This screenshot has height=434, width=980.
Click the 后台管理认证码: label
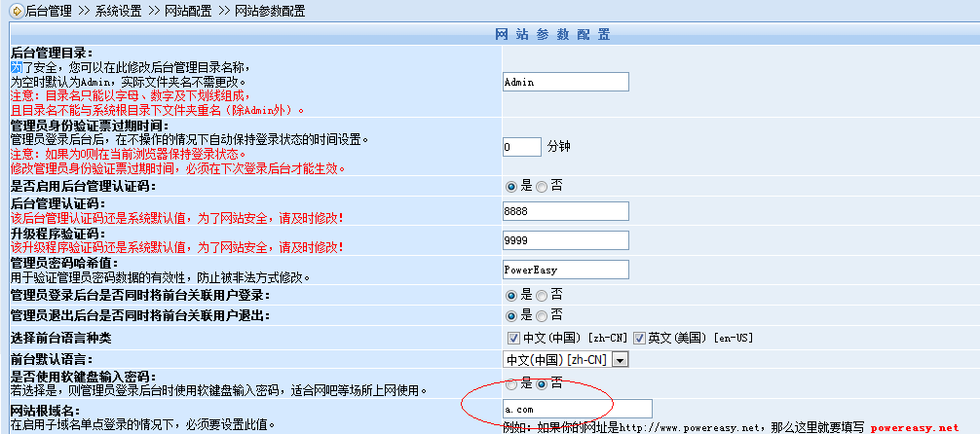(x=58, y=204)
